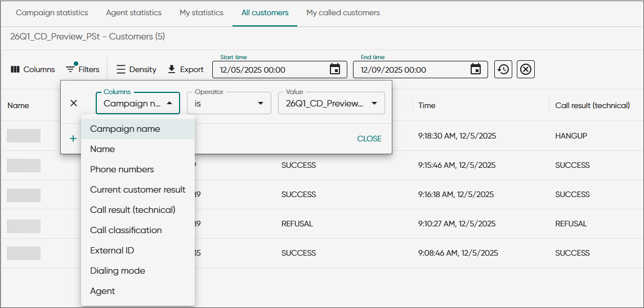Expand the filter Columns dropdown
644x308 pixels.
138,104
